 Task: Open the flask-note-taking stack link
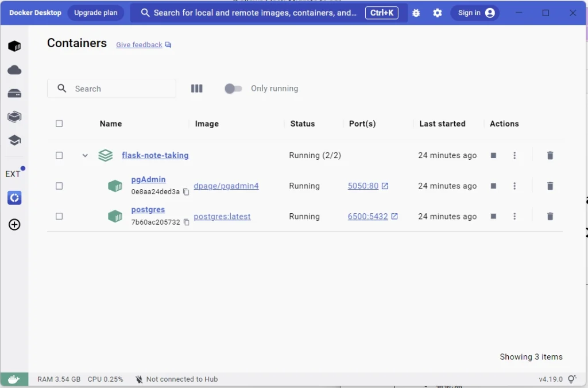[x=155, y=155]
